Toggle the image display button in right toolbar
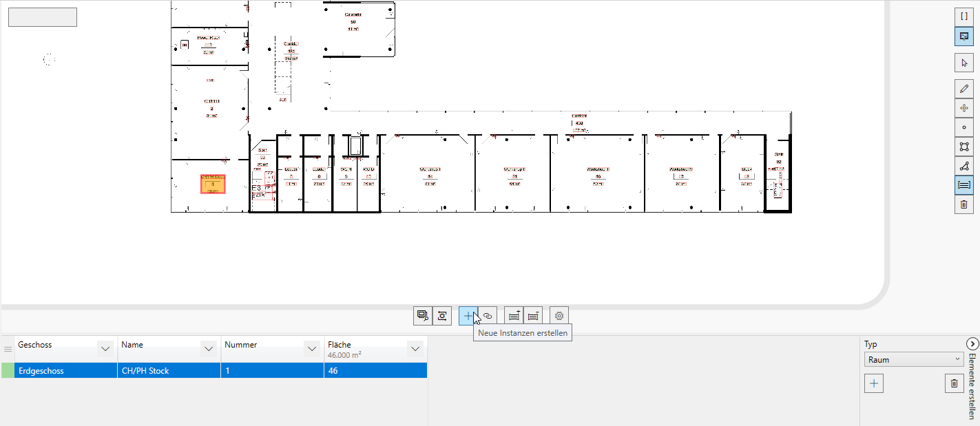This screenshot has width=980, height=426. [963, 36]
